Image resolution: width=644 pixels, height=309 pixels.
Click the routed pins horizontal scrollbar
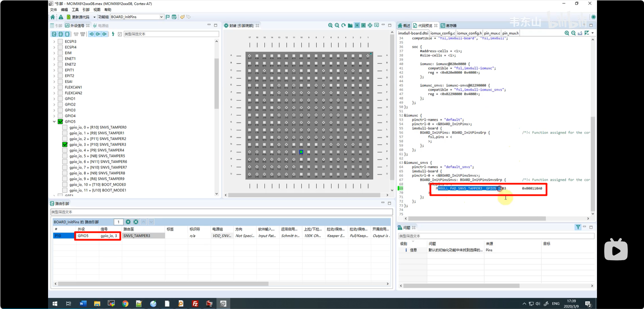(x=163, y=284)
